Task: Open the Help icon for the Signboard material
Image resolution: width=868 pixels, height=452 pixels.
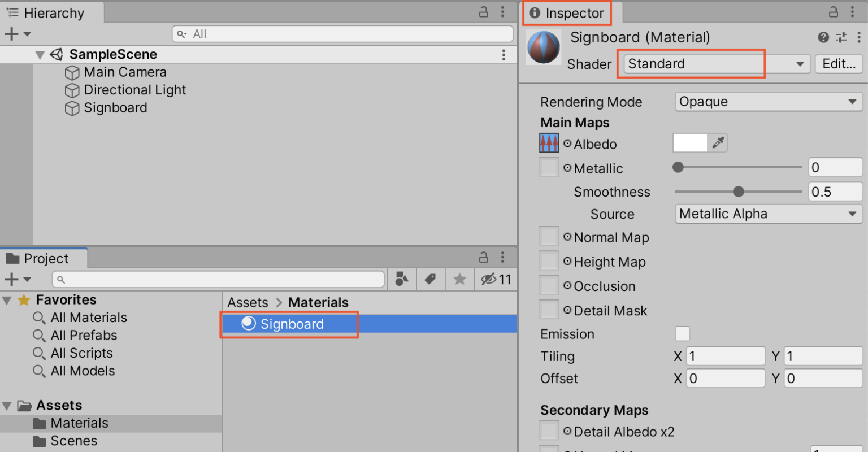Action: [x=823, y=37]
